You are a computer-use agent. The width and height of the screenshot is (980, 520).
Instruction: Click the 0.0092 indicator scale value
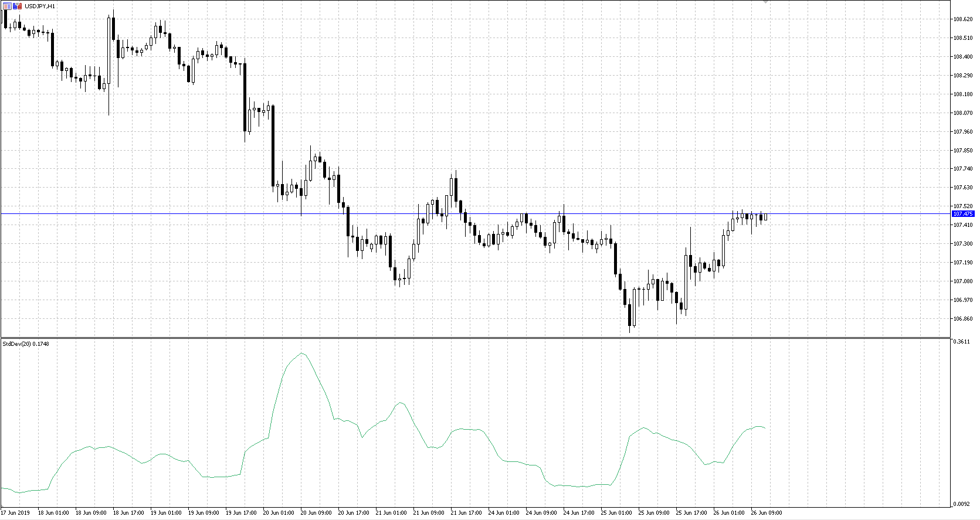pyautogui.click(x=962, y=504)
